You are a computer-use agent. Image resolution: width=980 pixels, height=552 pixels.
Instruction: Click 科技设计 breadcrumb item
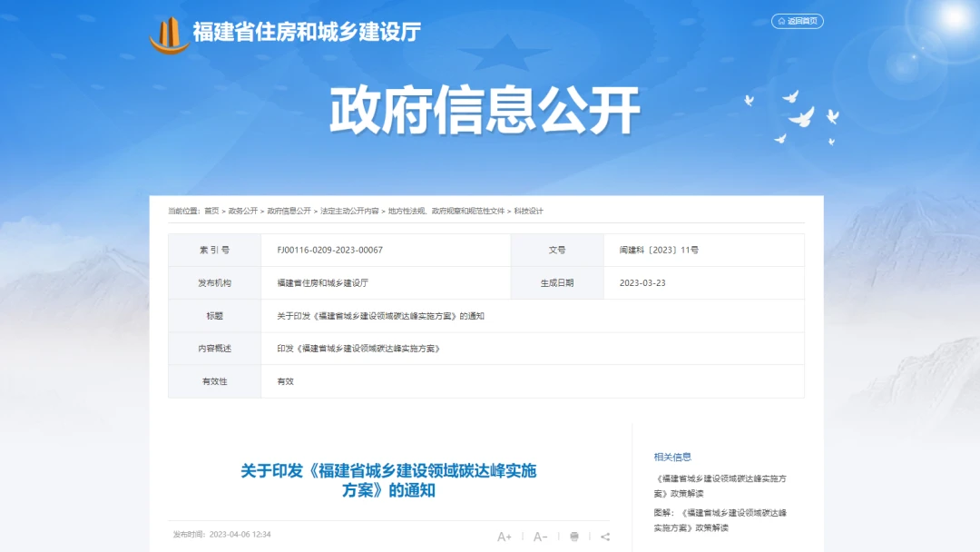click(x=528, y=211)
